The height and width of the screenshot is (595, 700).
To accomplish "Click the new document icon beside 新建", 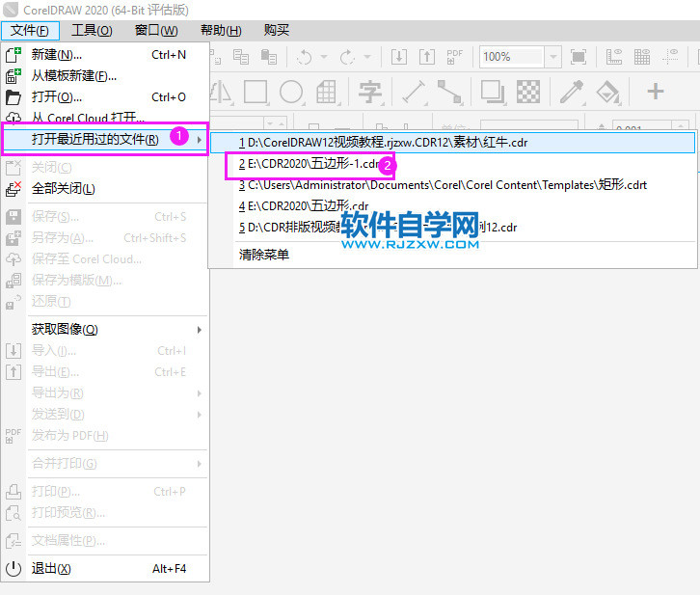I will (13, 55).
